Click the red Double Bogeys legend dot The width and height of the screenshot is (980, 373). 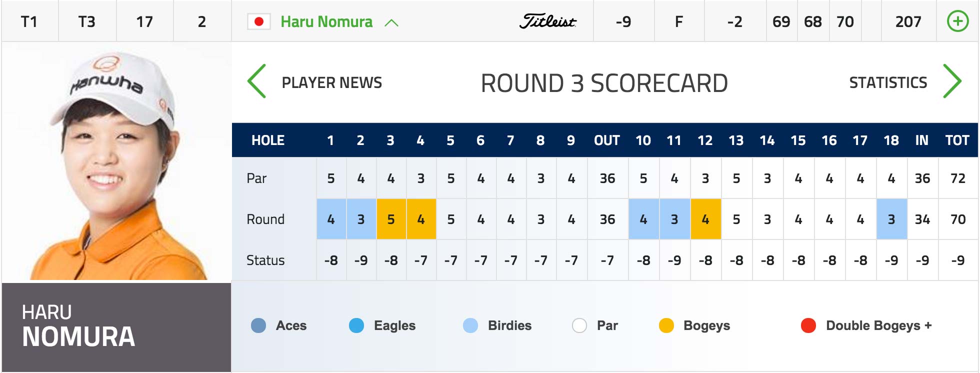tap(808, 325)
